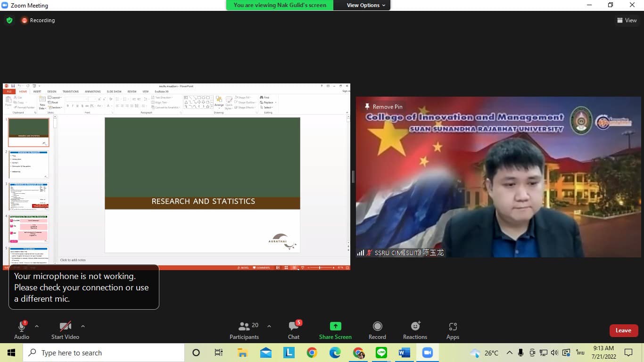The image size is (644, 362).
Task: Start recording with the Record icon
Action: coord(377,326)
